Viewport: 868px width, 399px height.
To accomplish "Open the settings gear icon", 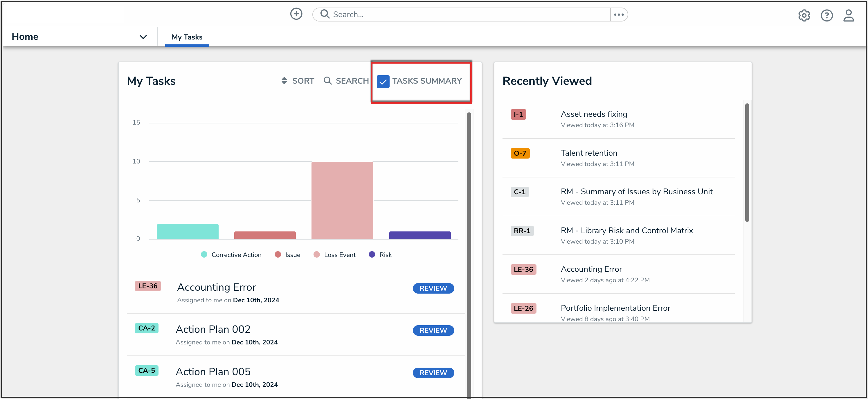I will coord(804,15).
